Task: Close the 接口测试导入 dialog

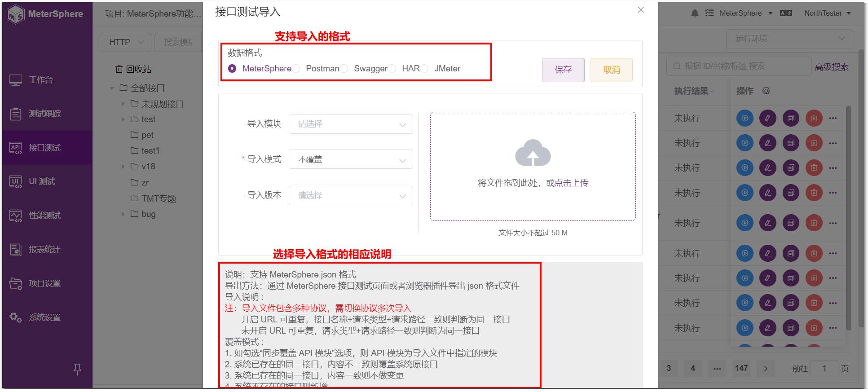Action: 641,10
